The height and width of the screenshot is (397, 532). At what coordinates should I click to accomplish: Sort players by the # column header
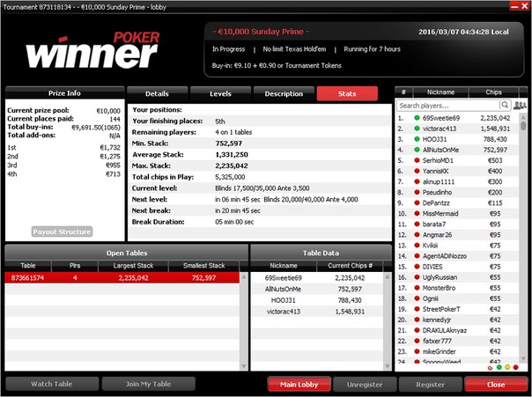(x=403, y=92)
